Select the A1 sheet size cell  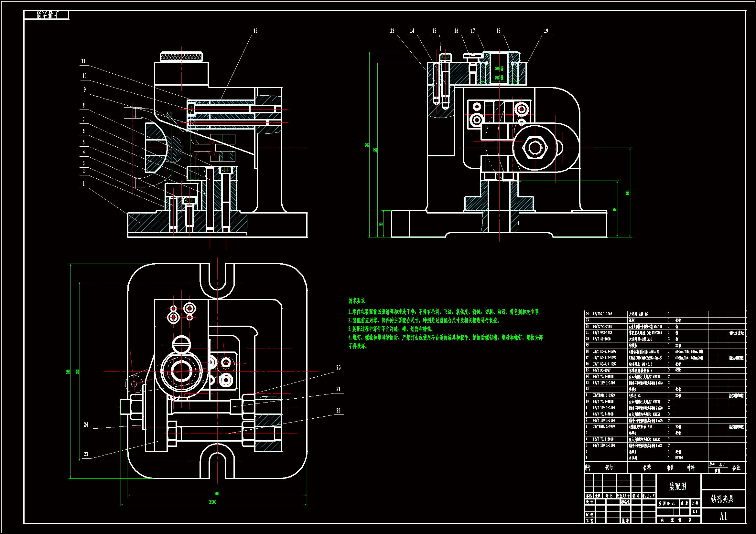(723, 516)
